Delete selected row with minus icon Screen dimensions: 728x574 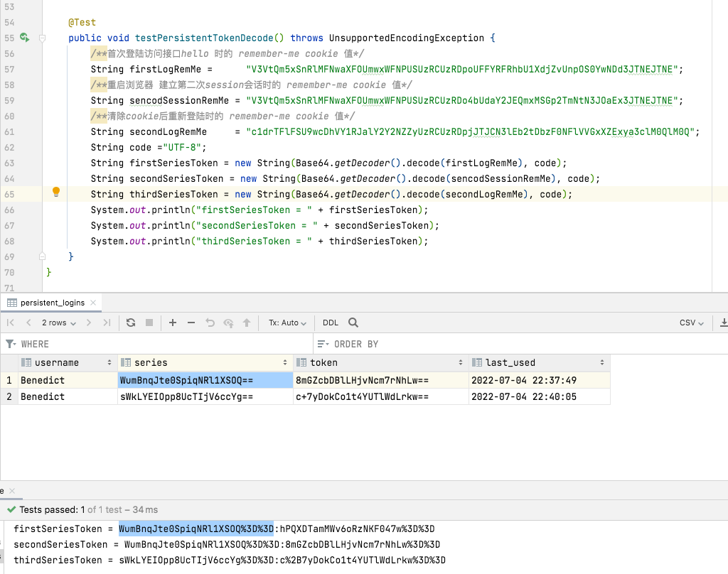point(191,323)
